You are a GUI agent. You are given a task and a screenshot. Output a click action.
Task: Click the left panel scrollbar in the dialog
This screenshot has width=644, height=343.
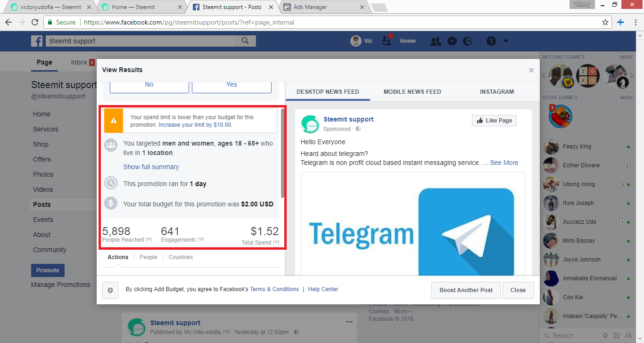click(282, 153)
